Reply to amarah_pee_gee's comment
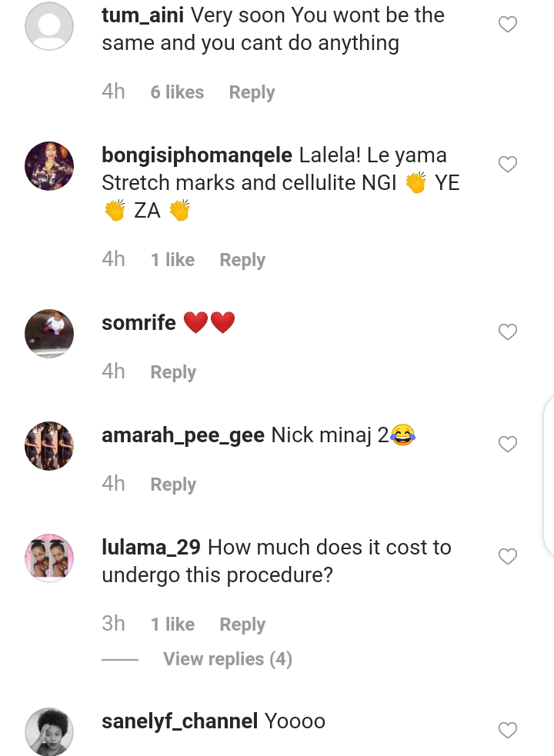This screenshot has height=756, width=554. pyautogui.click(x=173, y=485)
